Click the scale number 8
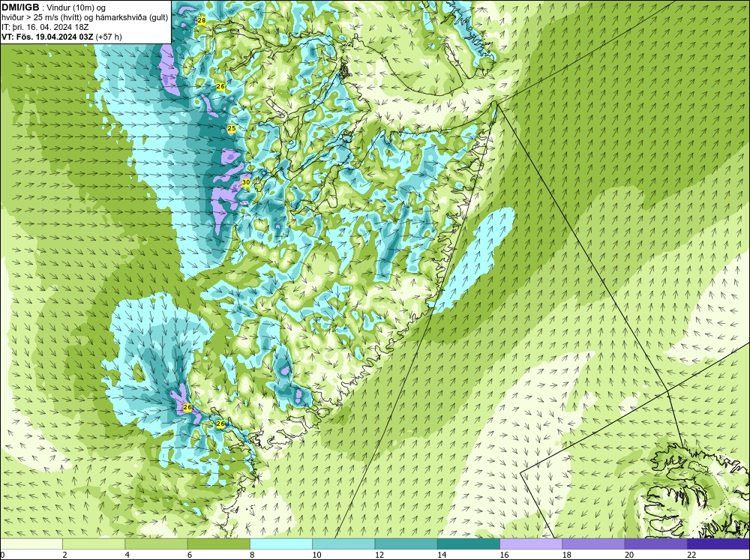Image resolution: width=750 pixels, height=560 pixels. [251, 555]
